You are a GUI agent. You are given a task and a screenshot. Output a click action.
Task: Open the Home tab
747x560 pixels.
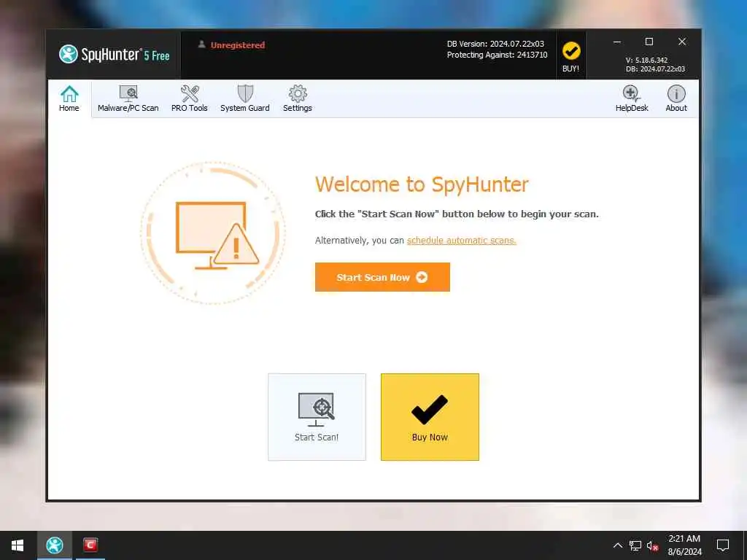coord(69,98)
